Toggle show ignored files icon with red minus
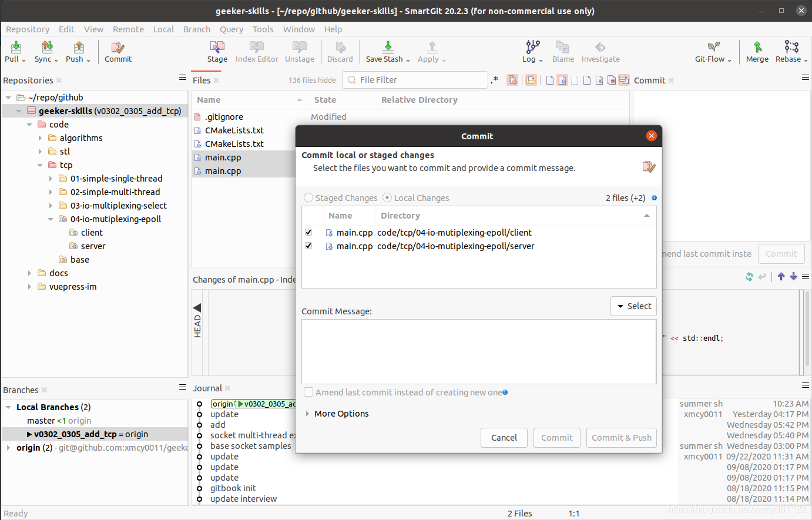Image resolution: width=812 pixels, height=520 pixels. 612,80
